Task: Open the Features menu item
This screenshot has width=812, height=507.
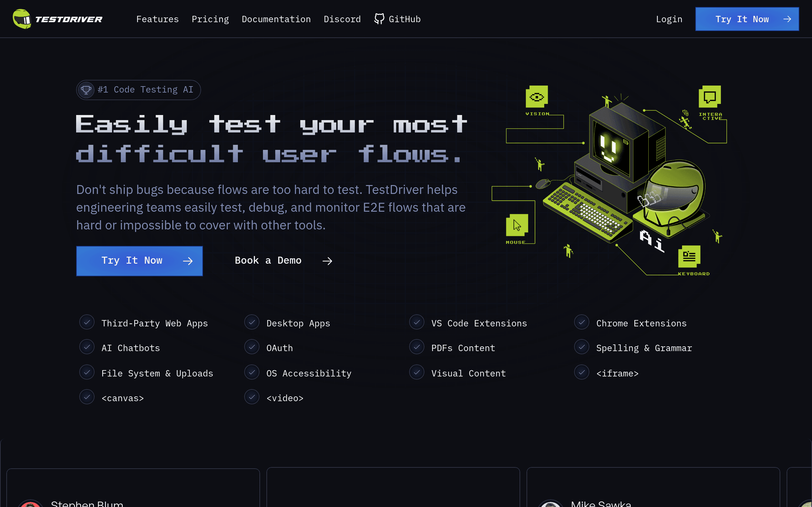Action: coord(157,19)
